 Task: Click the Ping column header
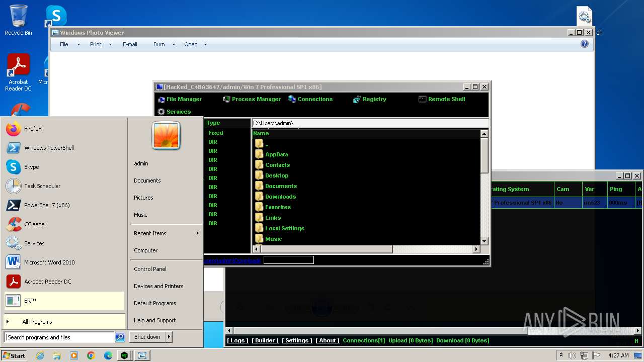621,189
